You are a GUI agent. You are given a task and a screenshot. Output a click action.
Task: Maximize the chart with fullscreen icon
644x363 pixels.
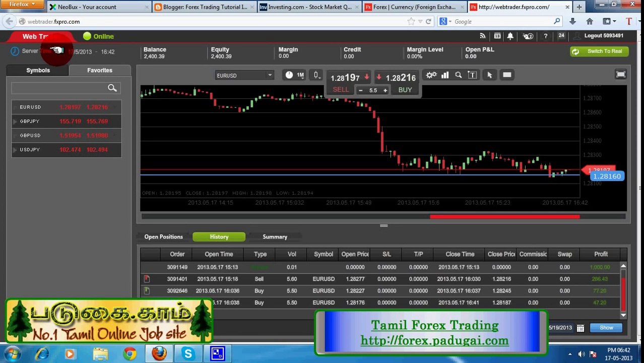(x=621, y=75)
